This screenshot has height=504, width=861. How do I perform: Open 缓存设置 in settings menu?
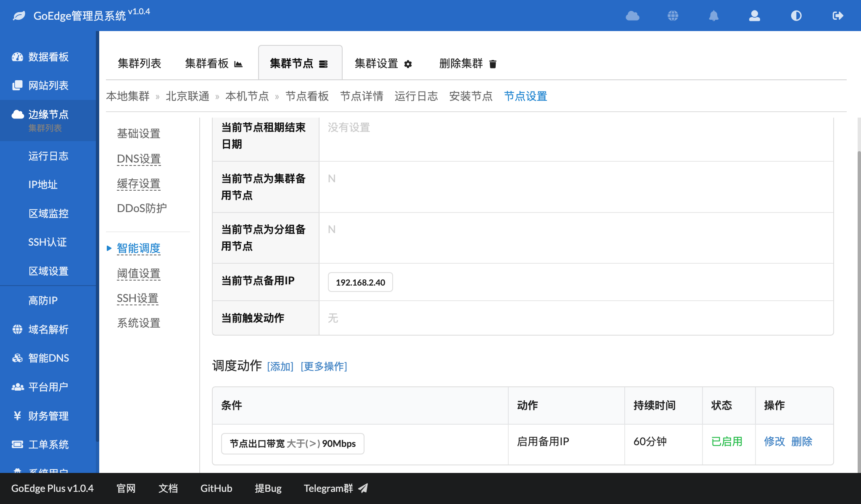pyautogui.click(x=139, y=184)
